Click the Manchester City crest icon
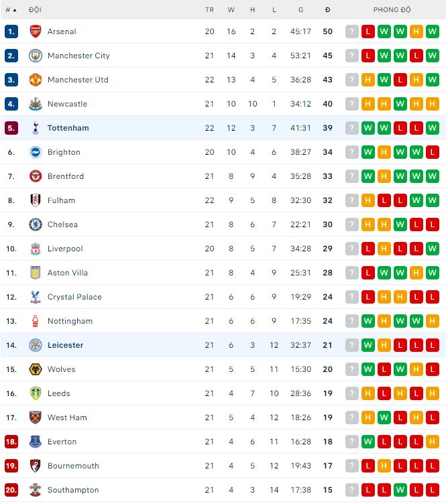 [36, 56]
